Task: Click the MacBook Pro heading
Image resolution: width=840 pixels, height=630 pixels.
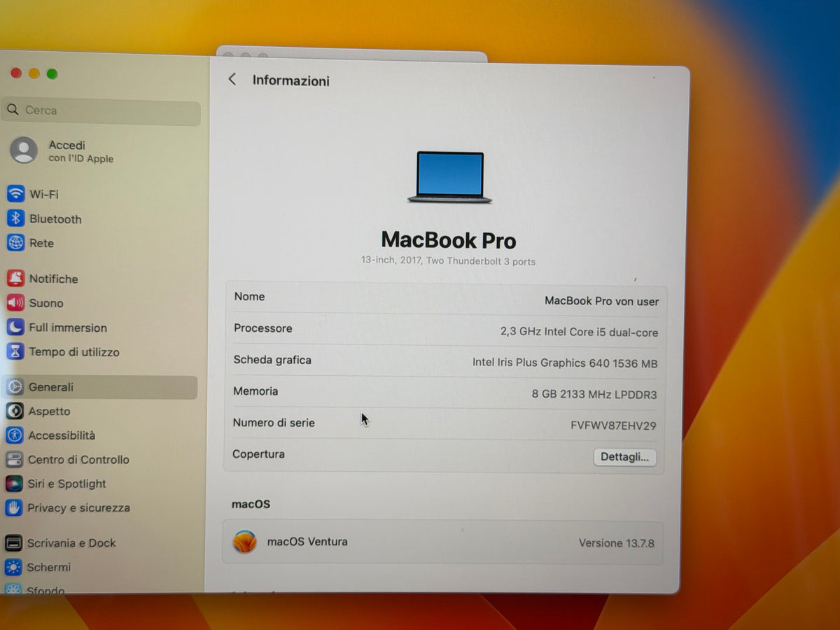Action: pos(449,240)
